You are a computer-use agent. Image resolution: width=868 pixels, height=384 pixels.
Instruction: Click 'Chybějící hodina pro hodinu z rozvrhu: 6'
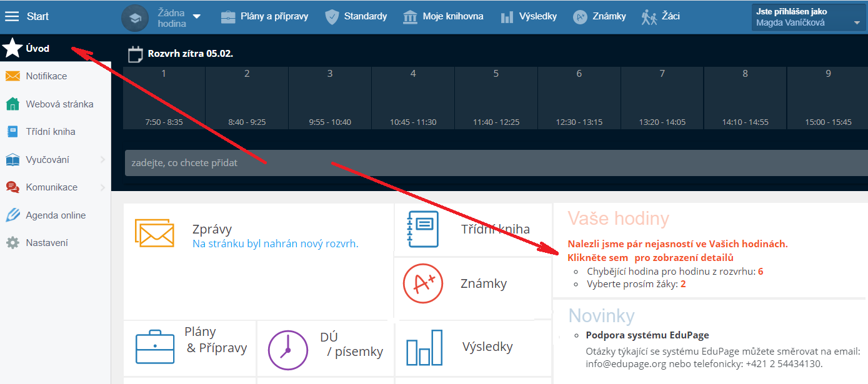675,272
